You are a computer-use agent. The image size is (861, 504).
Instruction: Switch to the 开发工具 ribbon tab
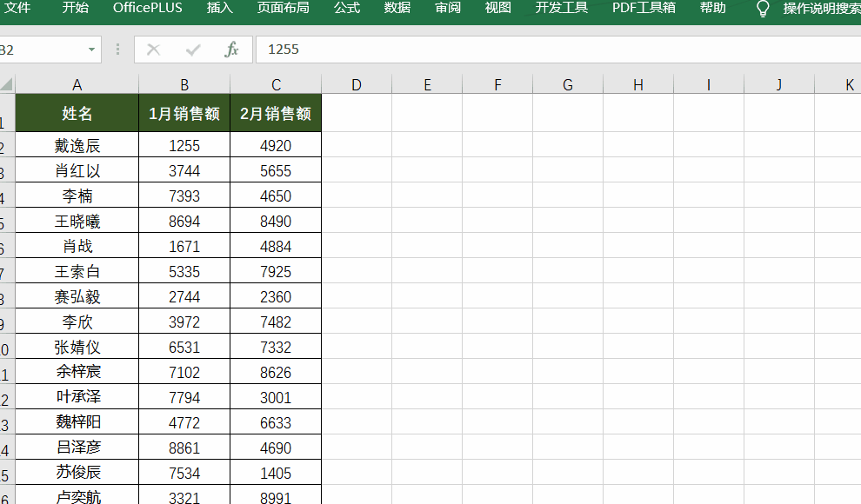pyautogui.click(x=562, y=8)
